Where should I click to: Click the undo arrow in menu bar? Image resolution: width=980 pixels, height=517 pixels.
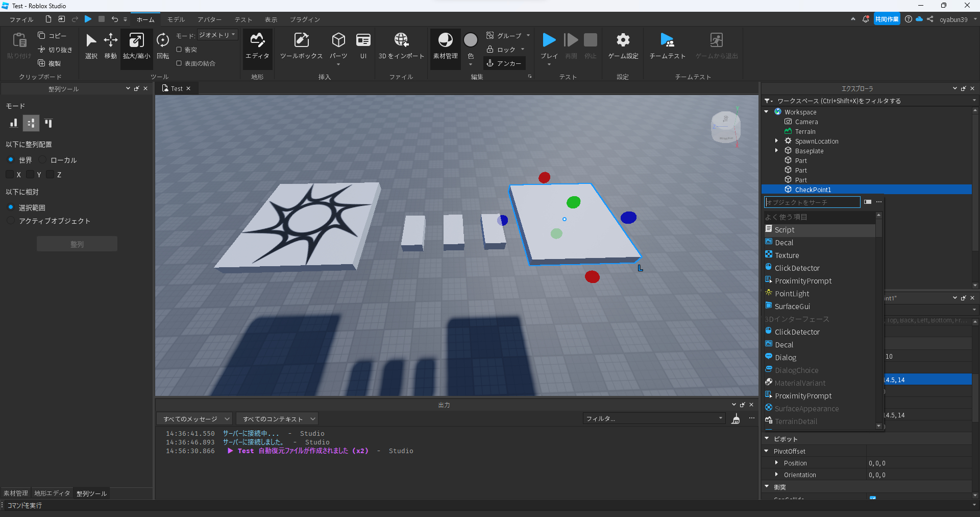[115, 19]
